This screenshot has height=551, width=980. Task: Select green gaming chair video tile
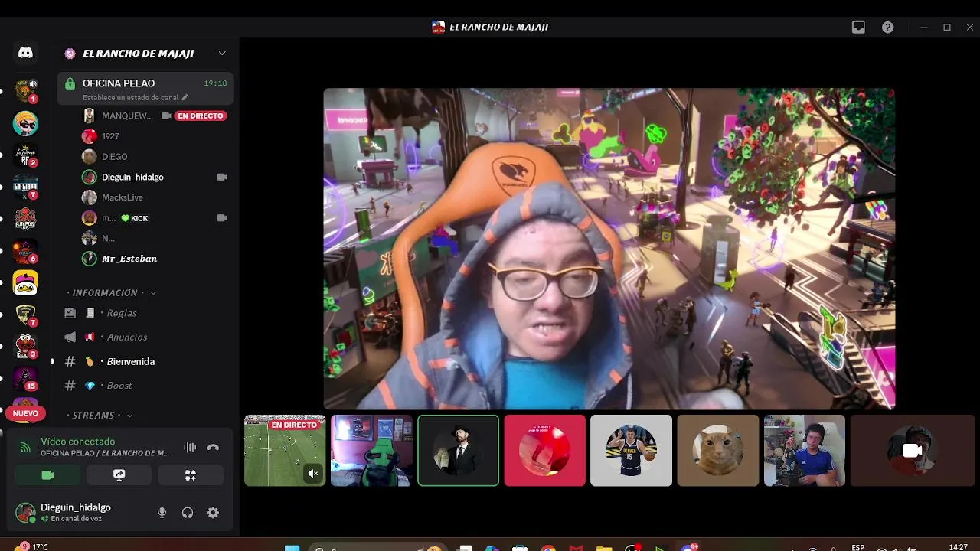click(x=371, y=451)
